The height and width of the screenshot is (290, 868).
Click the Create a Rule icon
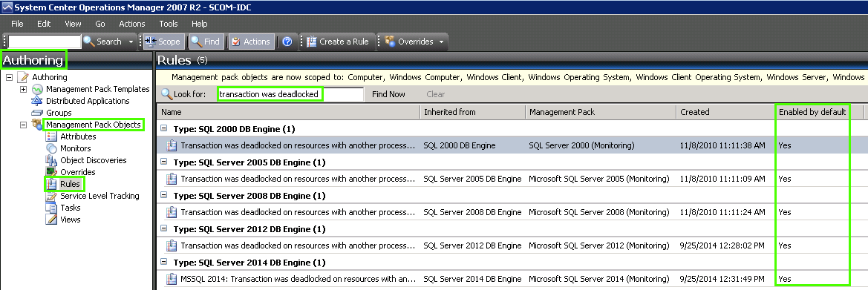(x=312, y=42)
